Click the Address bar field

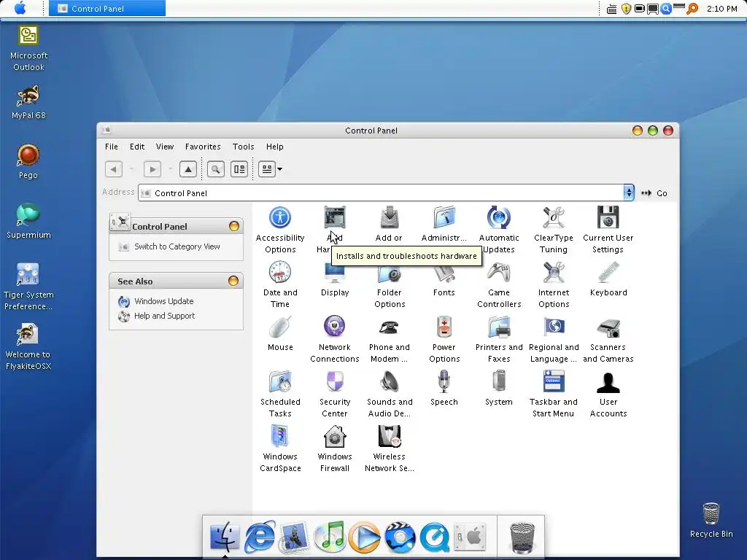pyautogui.click(x=386, y=192)
